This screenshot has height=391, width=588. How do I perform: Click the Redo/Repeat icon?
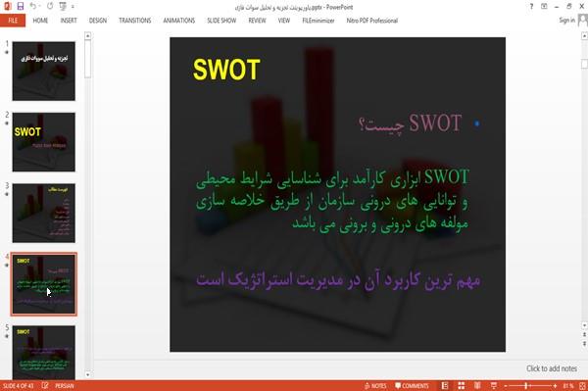click(50, 6)
